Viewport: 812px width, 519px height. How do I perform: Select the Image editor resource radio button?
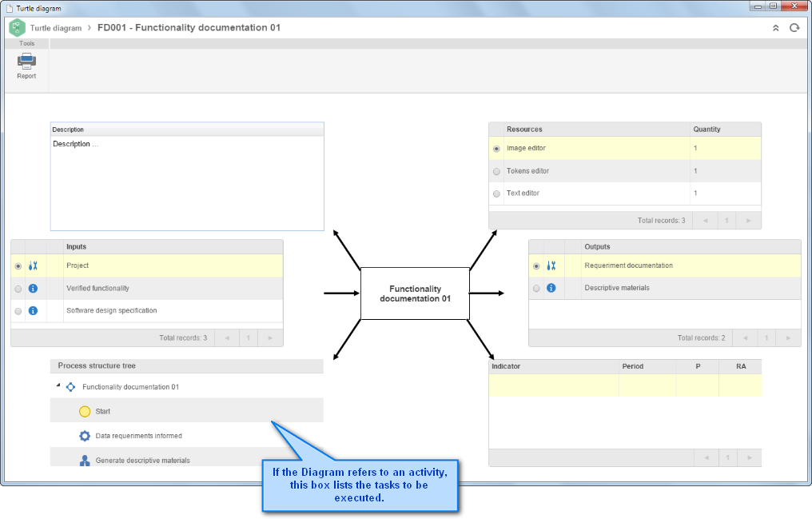(496, 149)
